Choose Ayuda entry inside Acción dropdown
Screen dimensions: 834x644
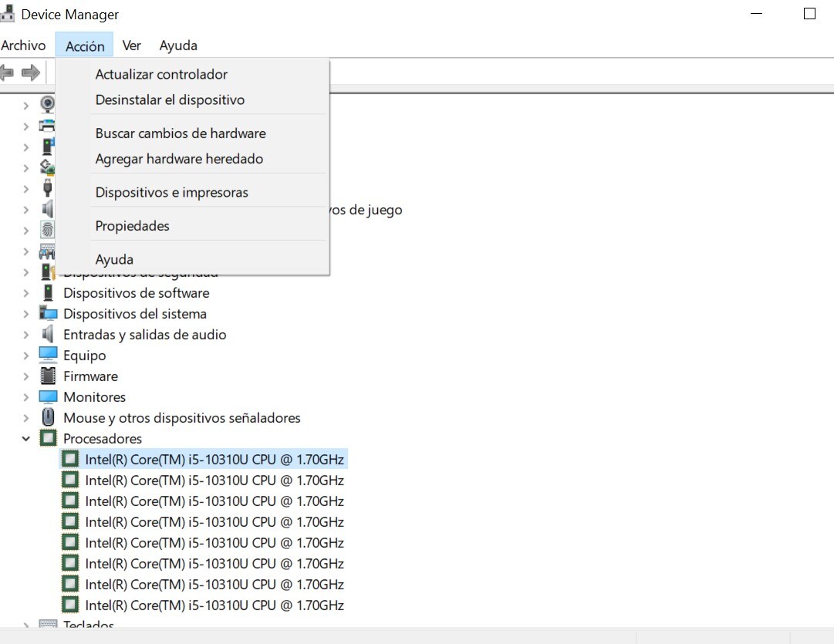(192, 259)
